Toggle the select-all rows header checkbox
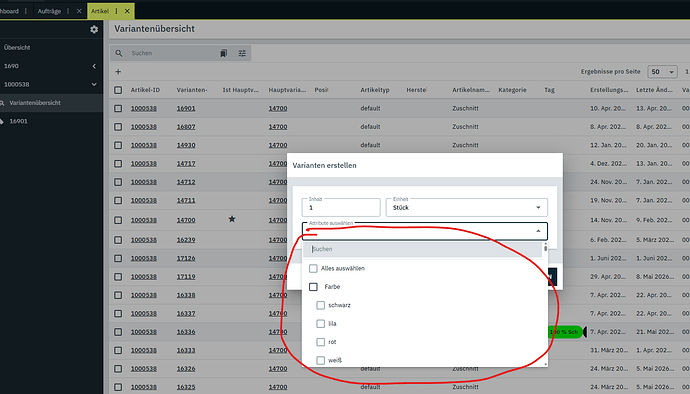Screen dimensions: 690x394 118,90
